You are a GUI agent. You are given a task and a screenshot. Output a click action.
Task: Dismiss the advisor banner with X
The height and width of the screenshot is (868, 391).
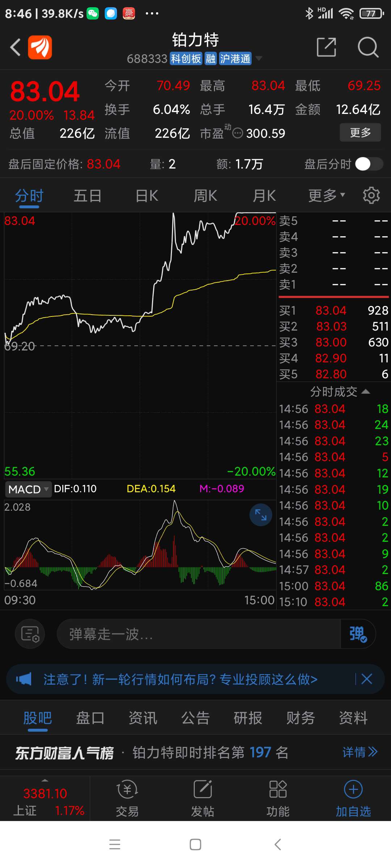[x=367, y=679]
